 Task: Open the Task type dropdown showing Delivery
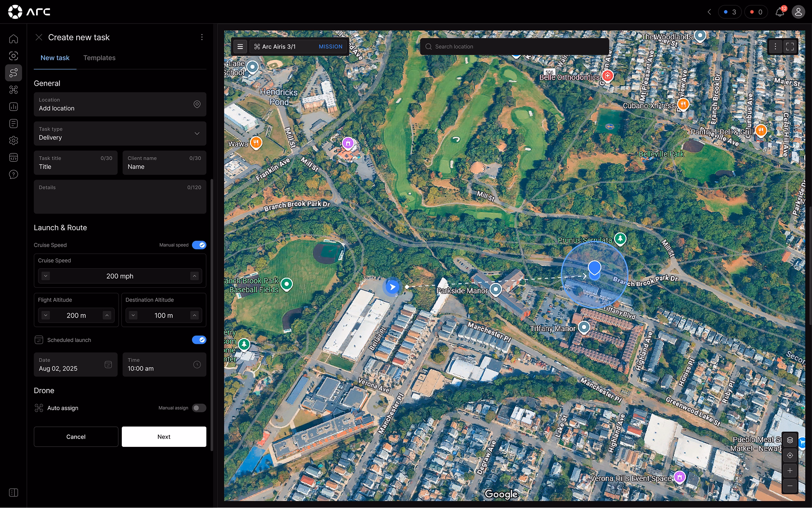120,134
